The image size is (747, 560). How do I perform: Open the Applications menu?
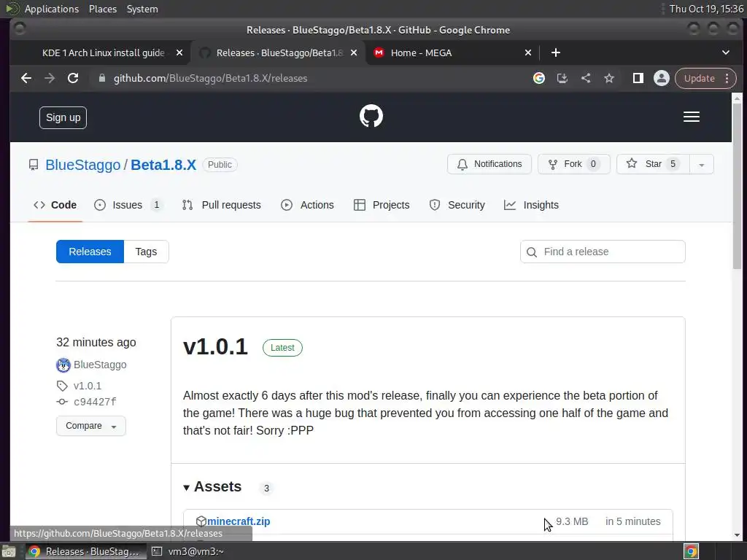pos(52,9)
